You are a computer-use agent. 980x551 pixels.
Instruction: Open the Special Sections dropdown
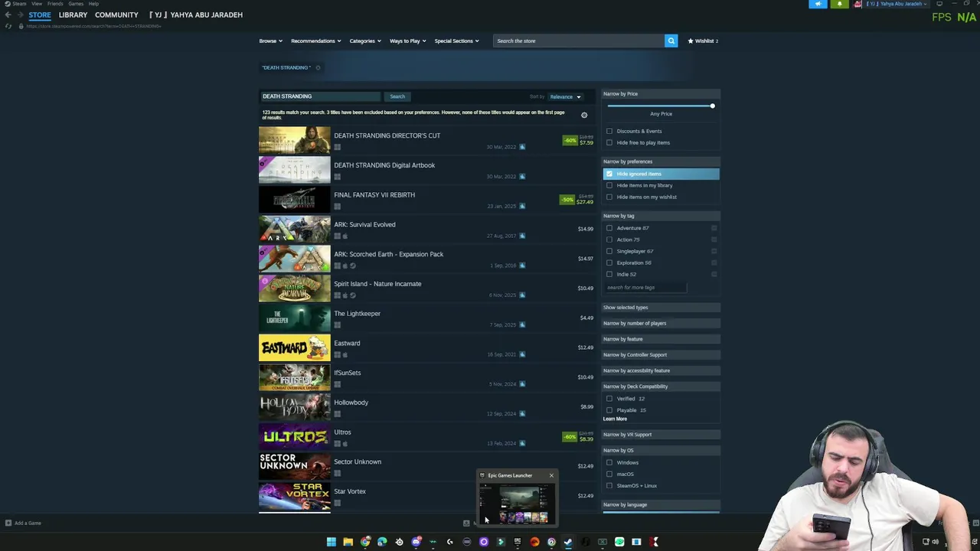click(456, 41)
